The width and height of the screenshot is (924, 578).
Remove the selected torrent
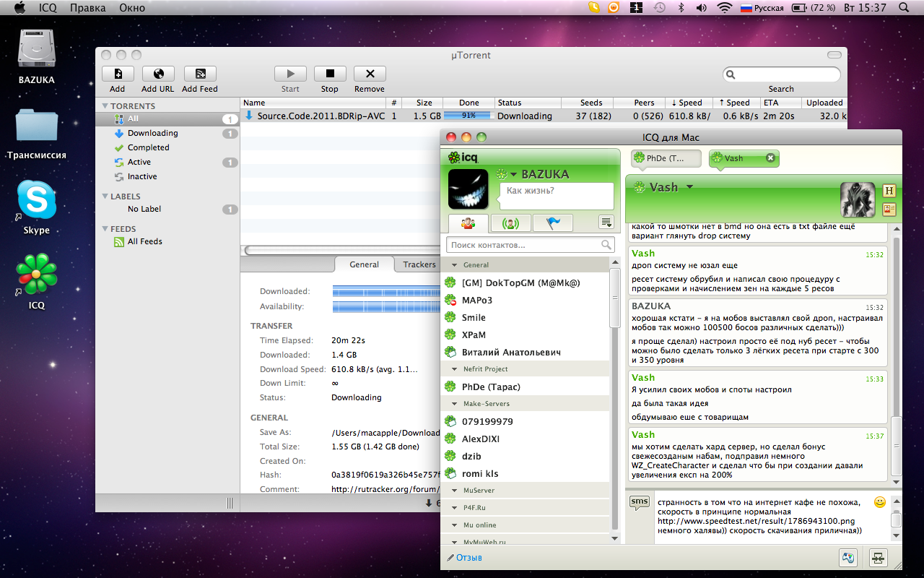[x=370, y=74]
